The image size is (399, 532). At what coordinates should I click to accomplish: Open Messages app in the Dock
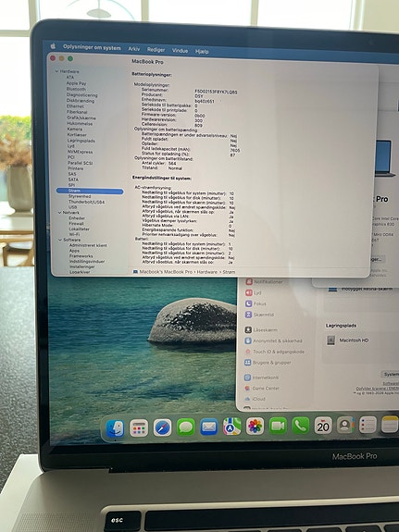(186, 427)
